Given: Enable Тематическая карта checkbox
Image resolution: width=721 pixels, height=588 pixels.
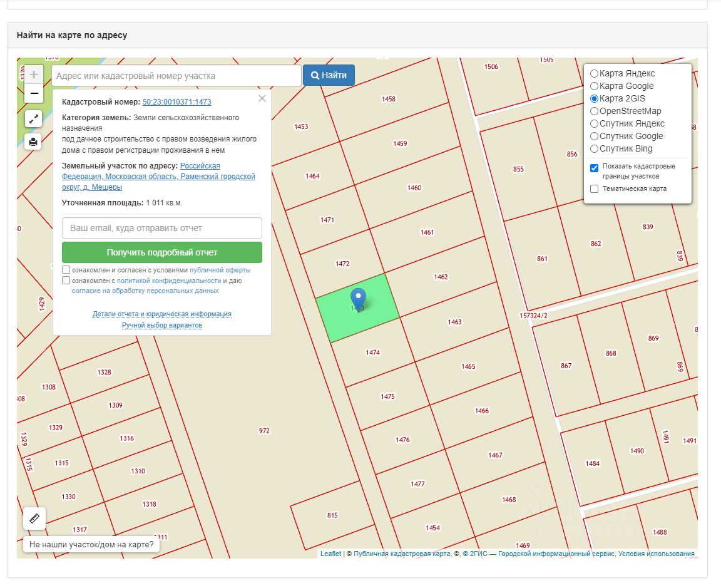Looking at the screenshot, I should point(594,188).
